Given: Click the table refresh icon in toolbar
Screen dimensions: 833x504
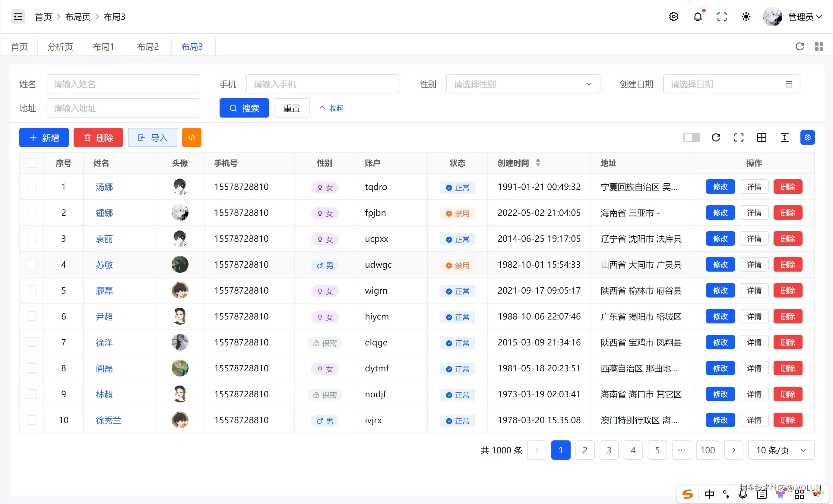Looking at the screenshot, I should pos(716,137).
